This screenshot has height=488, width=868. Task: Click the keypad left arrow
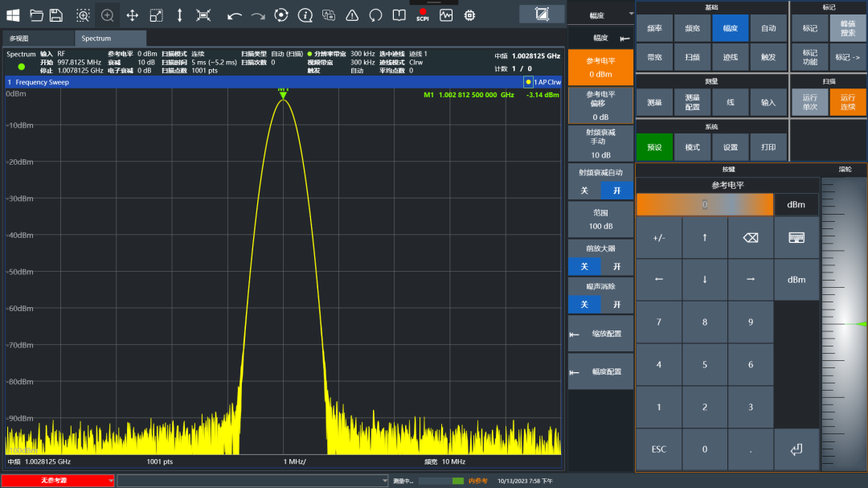[659, 280]
